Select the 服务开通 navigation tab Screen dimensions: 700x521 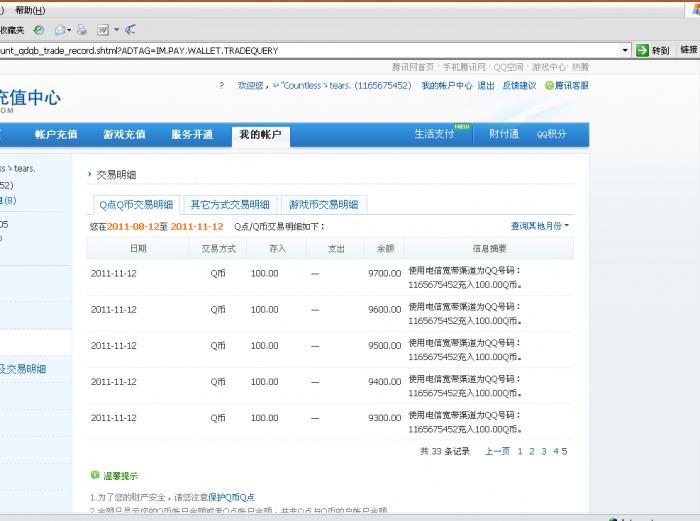(x=192, y=134)
